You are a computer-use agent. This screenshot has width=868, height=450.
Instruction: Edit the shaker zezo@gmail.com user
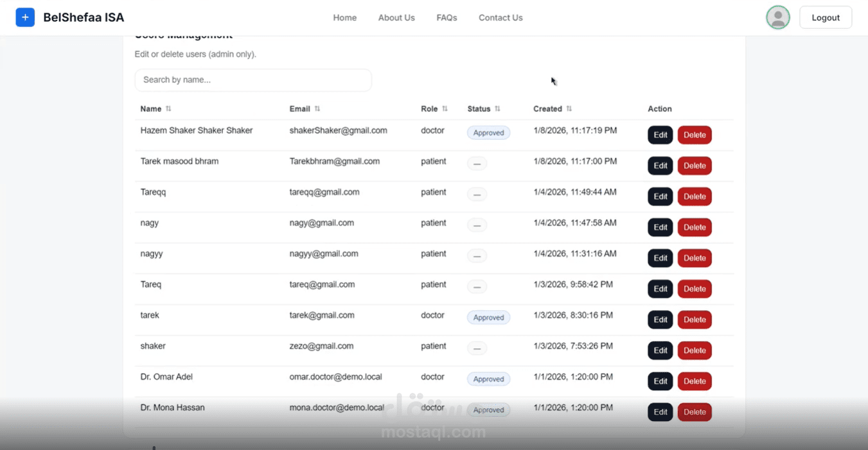tap(660, 350)
